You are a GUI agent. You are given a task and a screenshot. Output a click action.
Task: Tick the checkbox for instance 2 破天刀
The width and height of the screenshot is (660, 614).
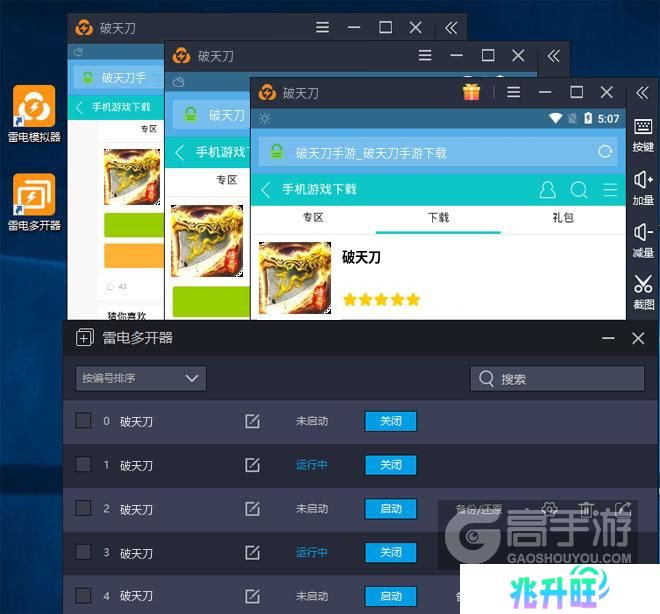tap(83, 508)
